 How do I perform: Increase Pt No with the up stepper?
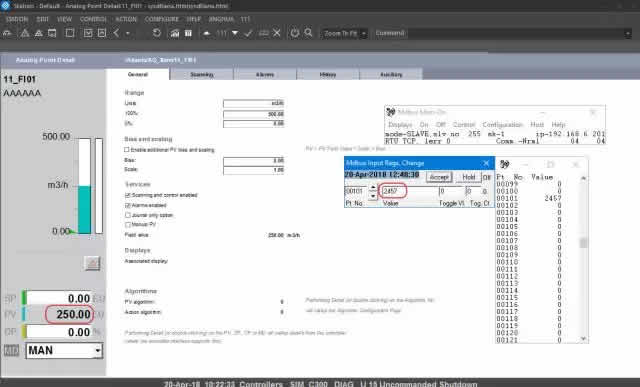tap(373, 187)
